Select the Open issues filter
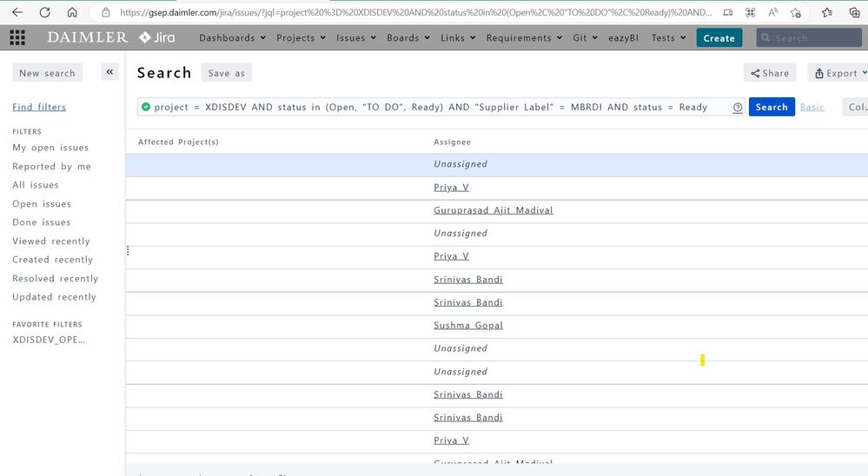Screen dimensions: 868x476 click(42, 203)
